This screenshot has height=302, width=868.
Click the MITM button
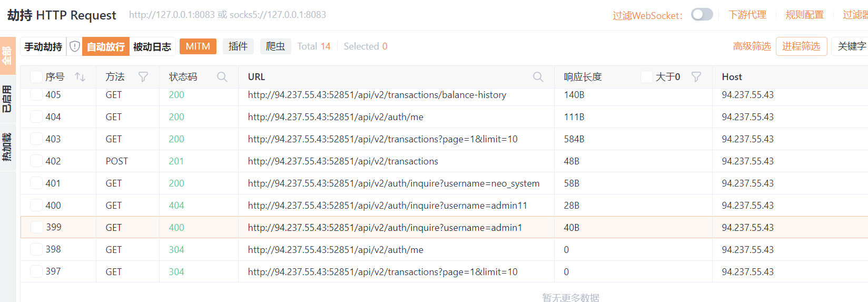(x=198, y=46)
